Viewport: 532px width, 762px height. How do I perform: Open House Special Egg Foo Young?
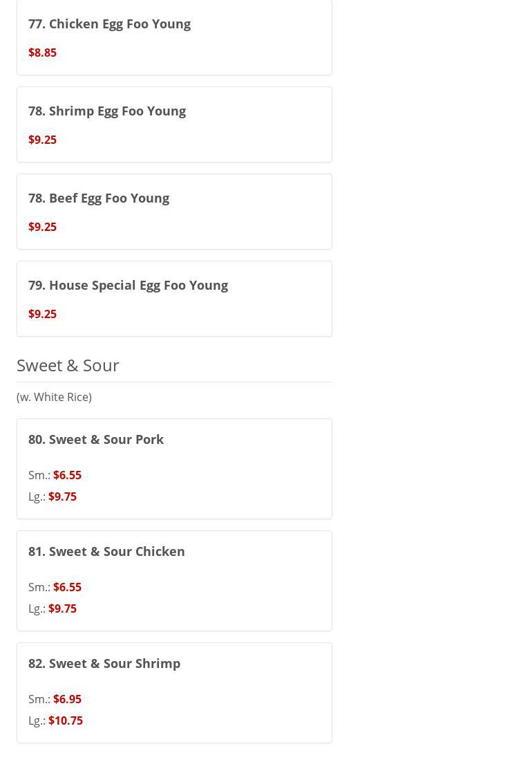tap(128, 285)
